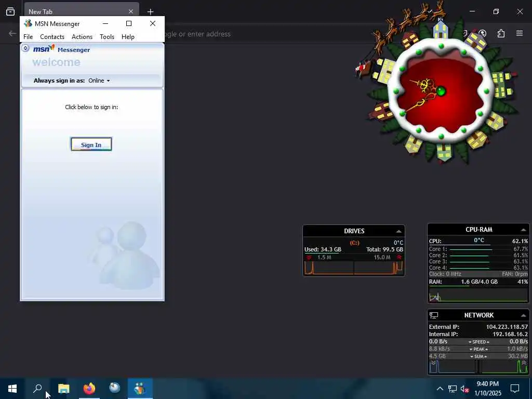Click the Total: 99.5 GB text in DRIVES
This screenshot has height=399, width=532.
coord(385,249)
